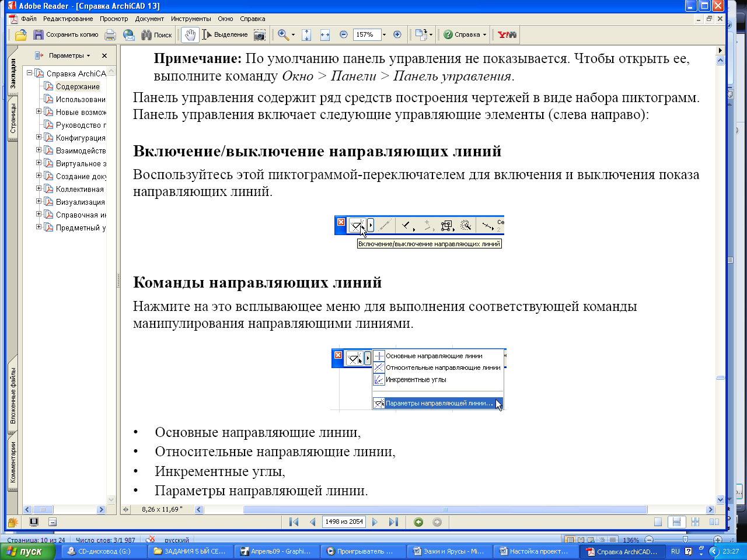
Task: Zoom out using the minus button
Action: [x=344, y=35]
